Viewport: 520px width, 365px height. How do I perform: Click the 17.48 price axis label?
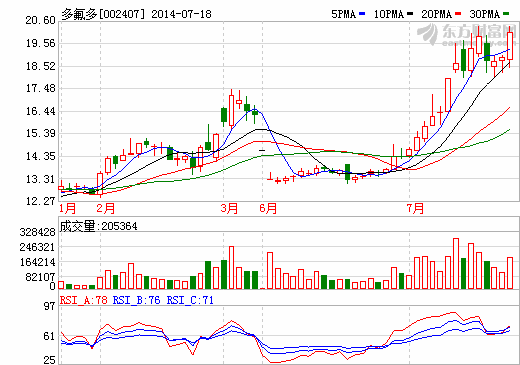click(x=40, y=89)
